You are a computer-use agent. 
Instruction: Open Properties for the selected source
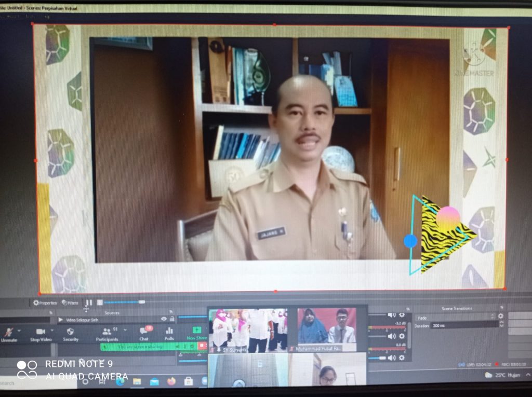point(45,303)
